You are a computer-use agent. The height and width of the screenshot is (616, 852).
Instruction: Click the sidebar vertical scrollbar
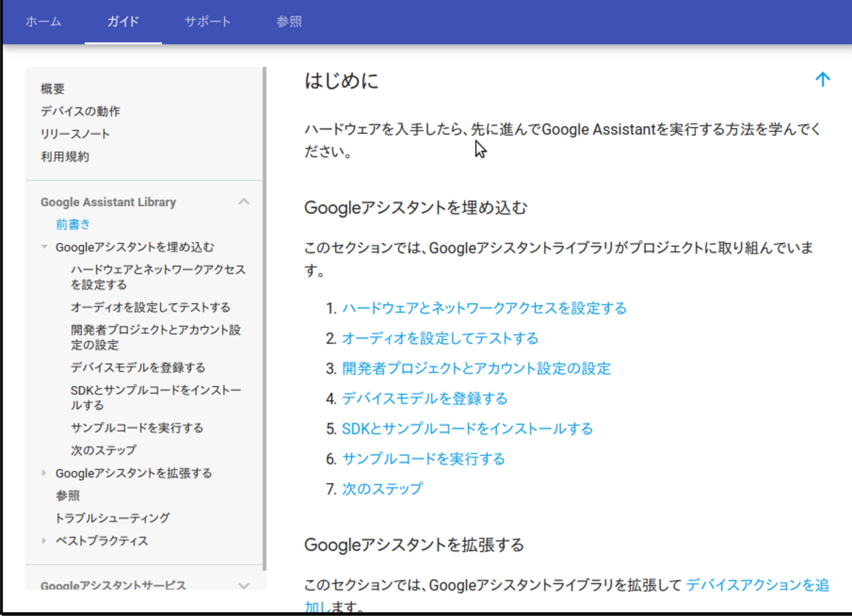[264, 315]
